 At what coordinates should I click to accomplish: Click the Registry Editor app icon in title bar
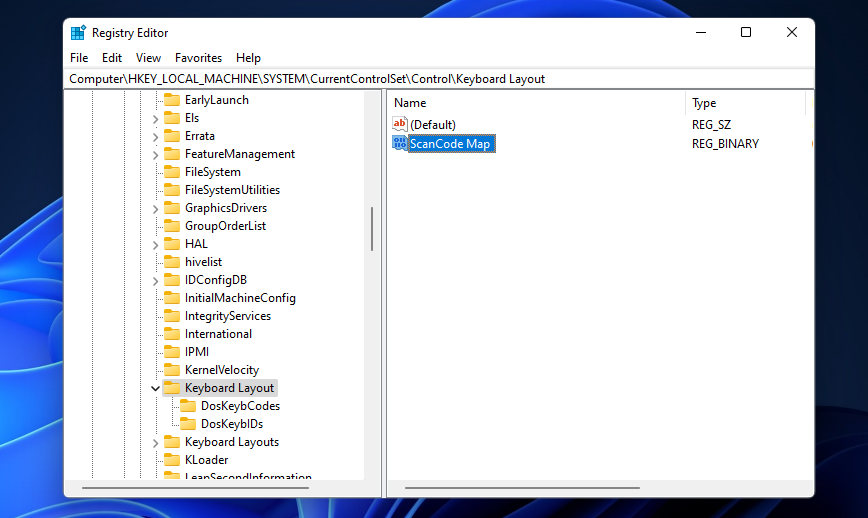(x=78, y=33)
